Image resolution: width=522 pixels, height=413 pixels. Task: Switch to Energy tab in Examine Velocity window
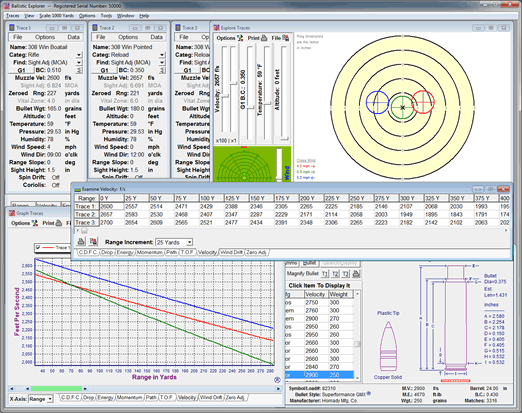point(125,252)
